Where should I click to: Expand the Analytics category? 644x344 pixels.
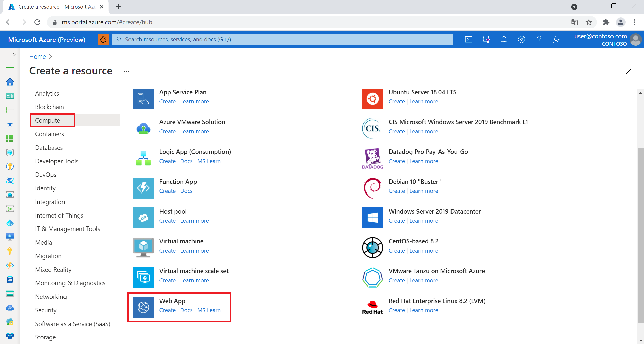(x=47, y=93)
